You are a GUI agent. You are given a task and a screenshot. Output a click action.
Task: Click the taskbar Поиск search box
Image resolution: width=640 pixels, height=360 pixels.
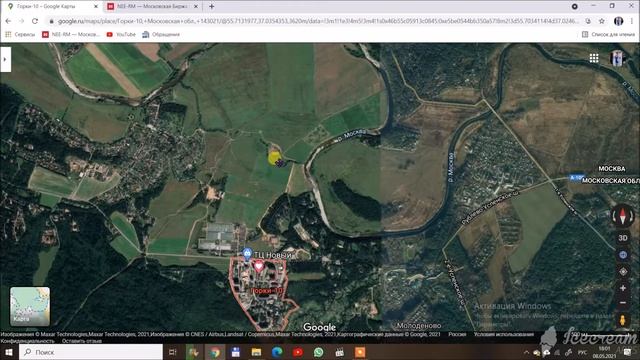click(91, 352)
